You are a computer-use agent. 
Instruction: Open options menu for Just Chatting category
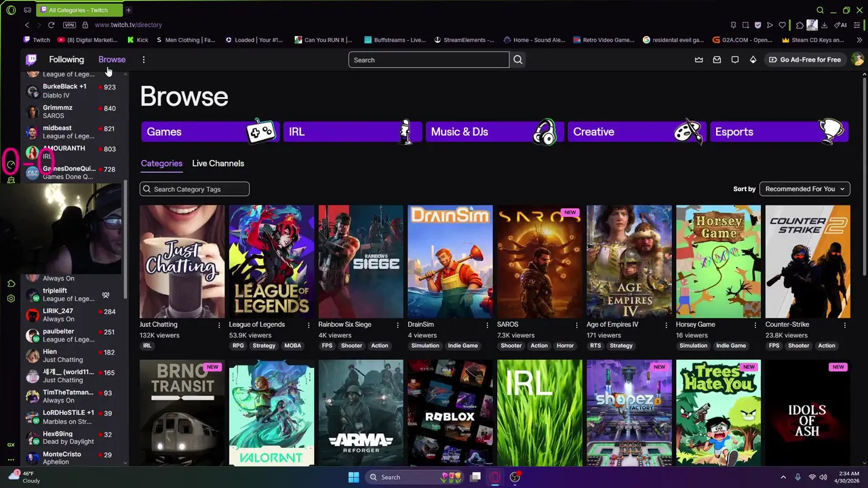pos(218,325)
